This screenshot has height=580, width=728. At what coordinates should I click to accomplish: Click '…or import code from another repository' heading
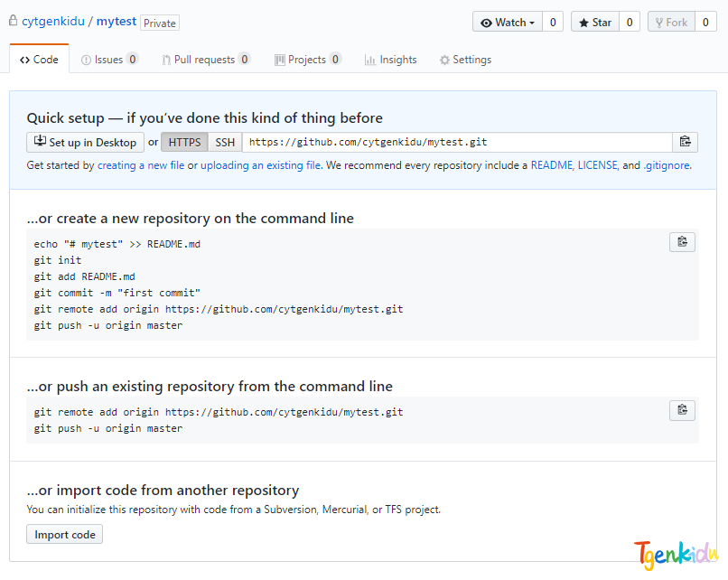163,490
